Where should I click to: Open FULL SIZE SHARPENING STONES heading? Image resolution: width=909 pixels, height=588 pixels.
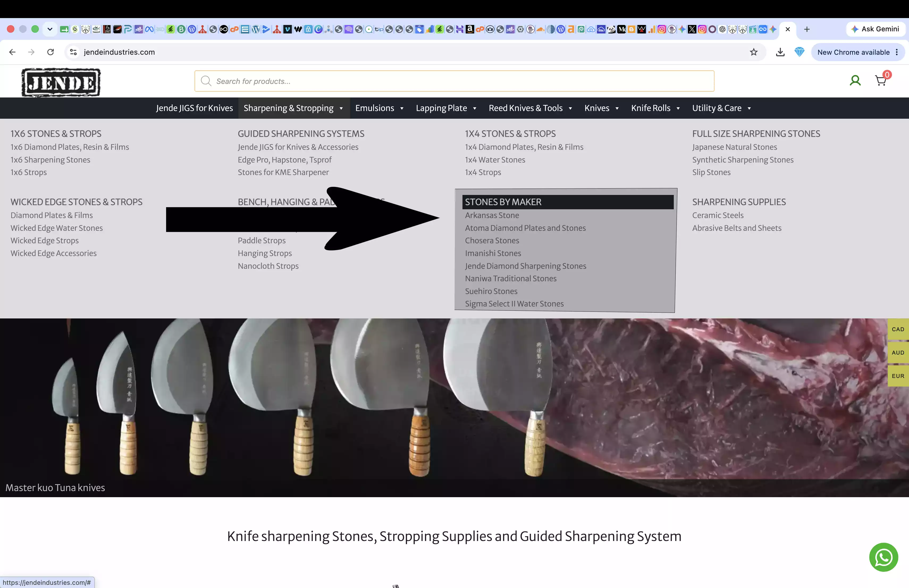(x=756, y=134)
